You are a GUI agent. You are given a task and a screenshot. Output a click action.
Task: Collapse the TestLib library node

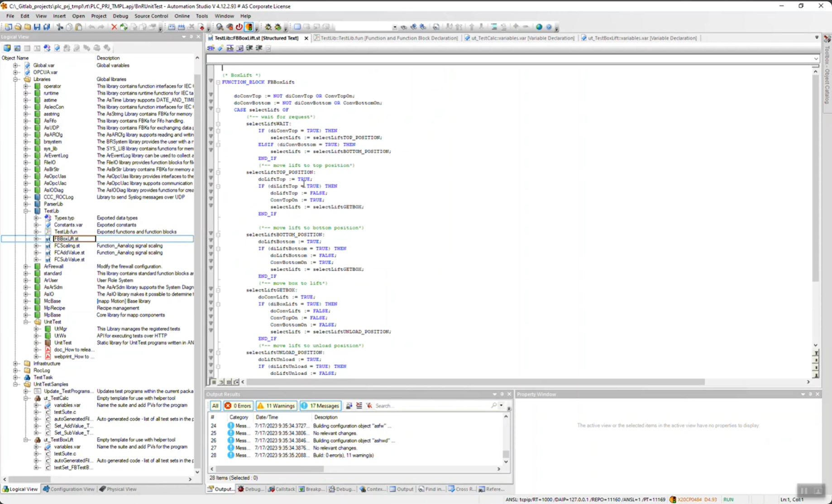click(x=26, y=211)
